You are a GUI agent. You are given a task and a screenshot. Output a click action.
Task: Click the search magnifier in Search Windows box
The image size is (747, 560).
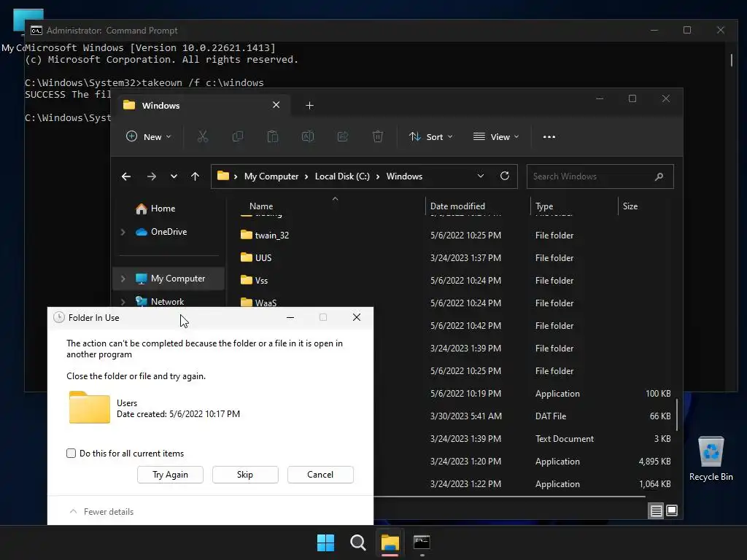pyautogui.click(x=659, y=176)
